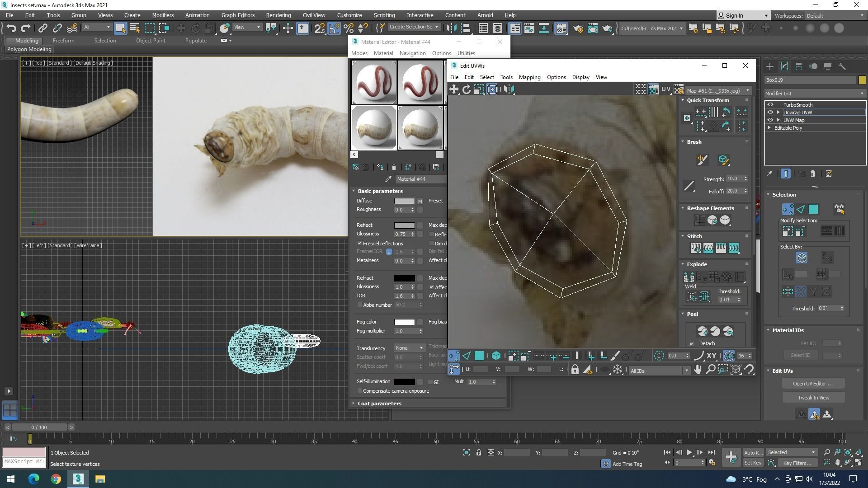Image resolution: width=868 pixels, height=488 pixels.
Task: Click the Pan hand tool in Edit UVWs
Action: pyautogui.click(x=698, y=370)
